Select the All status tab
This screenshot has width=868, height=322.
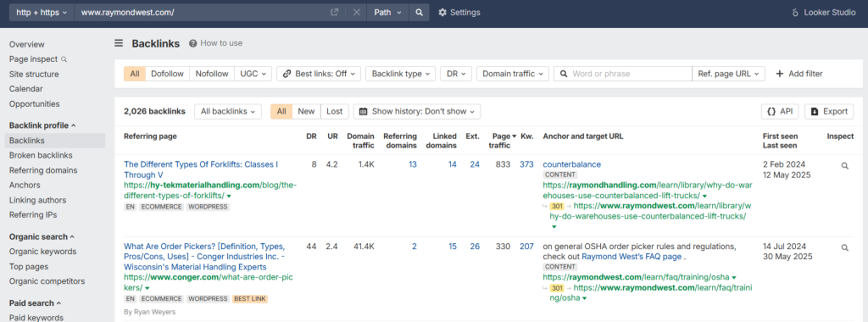[281, 111]
